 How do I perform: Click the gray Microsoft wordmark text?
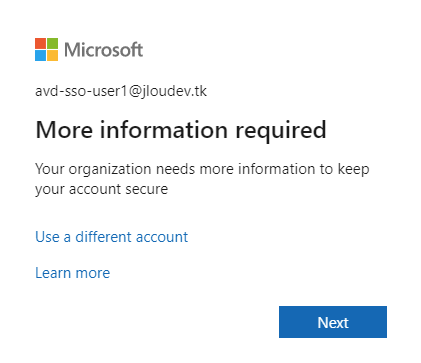pos(103,50)
